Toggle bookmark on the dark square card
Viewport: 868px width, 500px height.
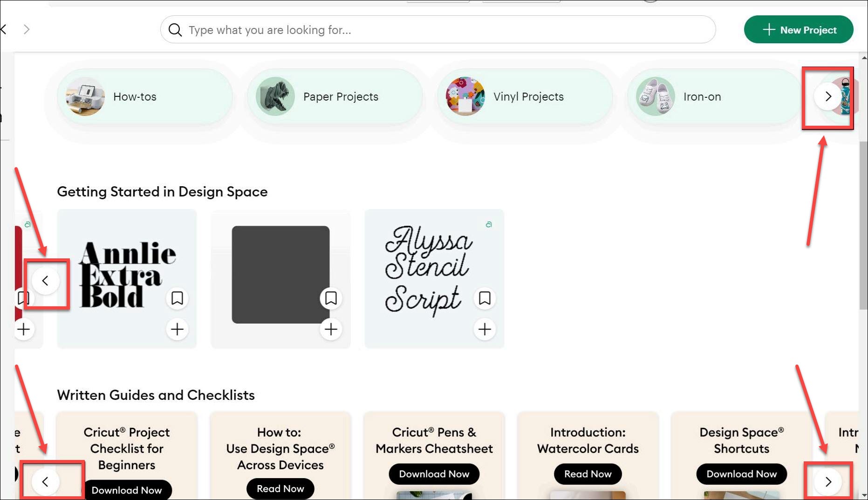331,298
